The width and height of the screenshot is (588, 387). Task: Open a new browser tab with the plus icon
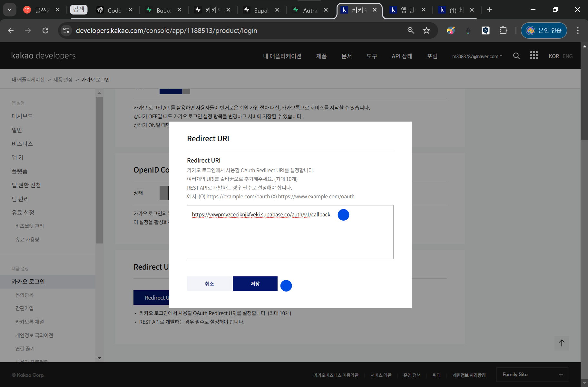coord(489,10)
